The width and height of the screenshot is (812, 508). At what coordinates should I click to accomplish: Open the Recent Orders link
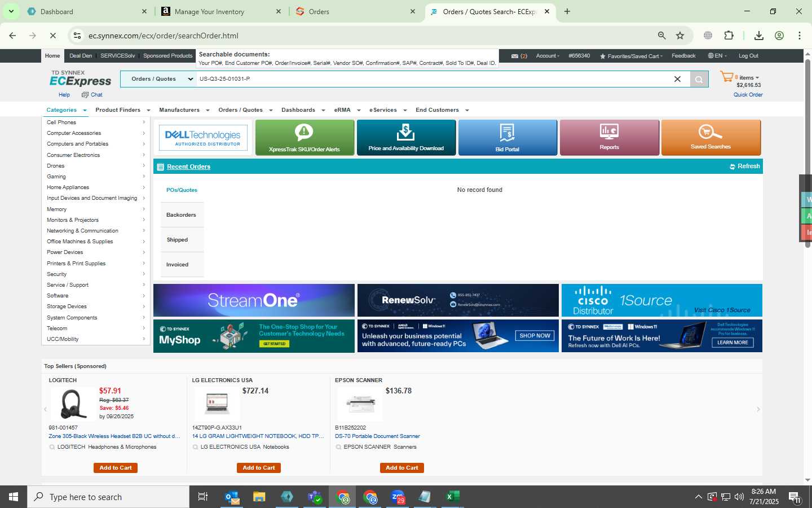[x=188, y=167]
